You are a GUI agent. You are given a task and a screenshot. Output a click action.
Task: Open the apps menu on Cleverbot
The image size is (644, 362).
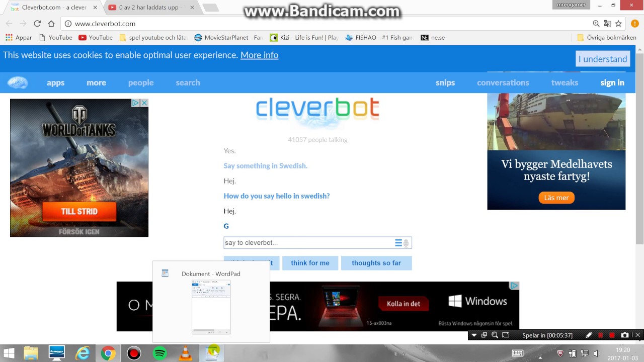pyautogui.click(x=55, y=82)
